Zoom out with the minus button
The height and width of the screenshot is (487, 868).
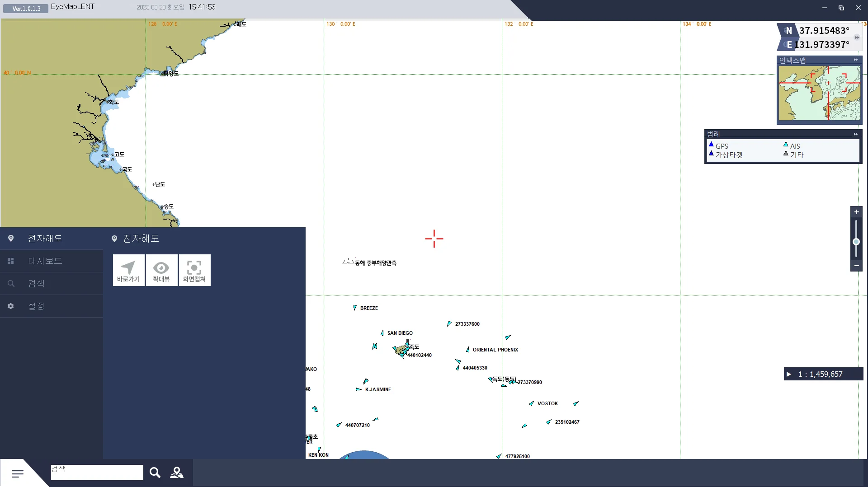[856, 266]
